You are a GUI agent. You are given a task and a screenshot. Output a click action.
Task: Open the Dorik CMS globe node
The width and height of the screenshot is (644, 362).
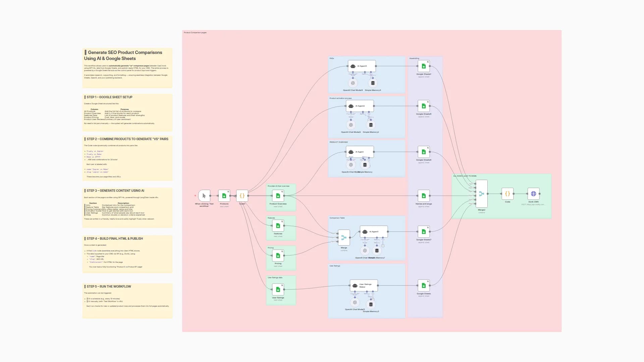click(x=533, y=193)
